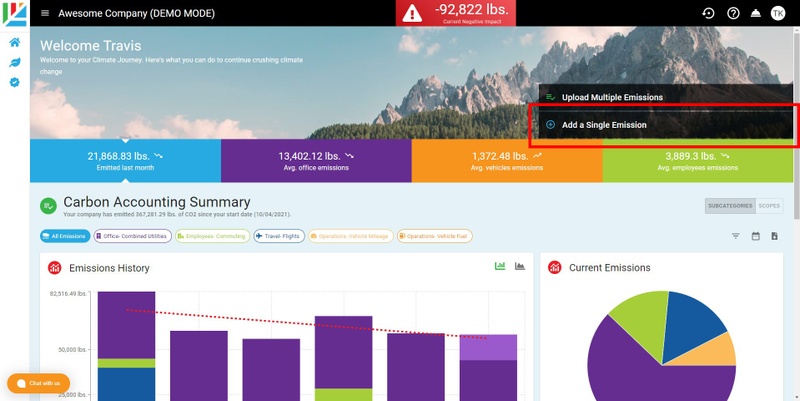Filter by Employees- Commuting chip
800x401 pixels.
(213, 236)
